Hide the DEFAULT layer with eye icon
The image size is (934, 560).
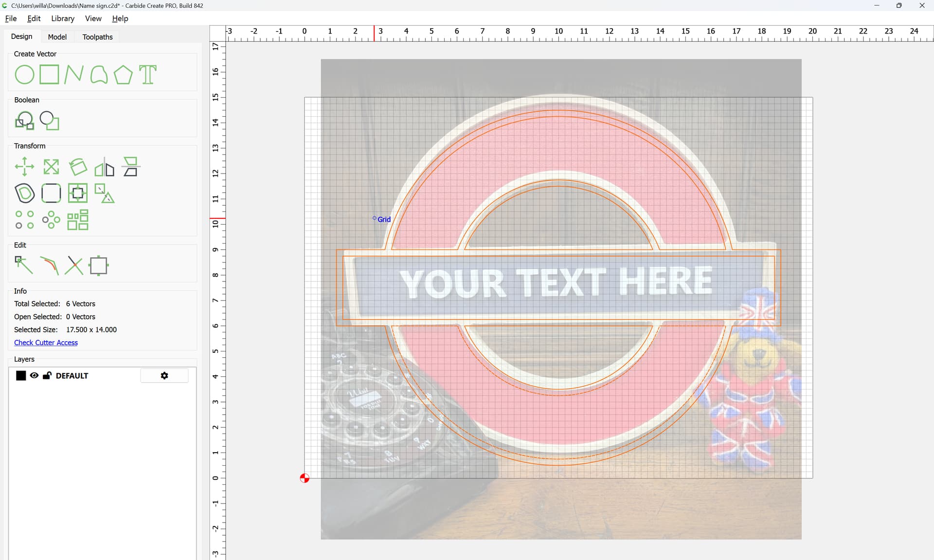pos(34,376)
